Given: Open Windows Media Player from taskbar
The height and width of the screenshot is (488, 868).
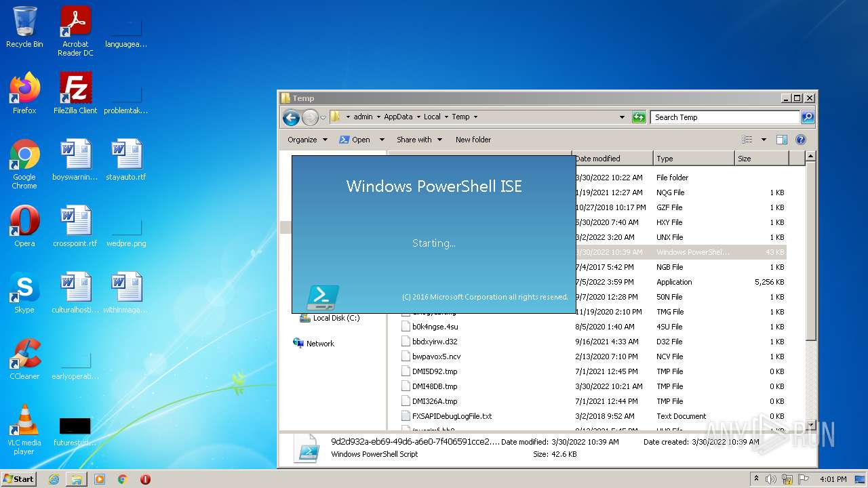Looking at the screenshot, I should (x=100, y=479).
